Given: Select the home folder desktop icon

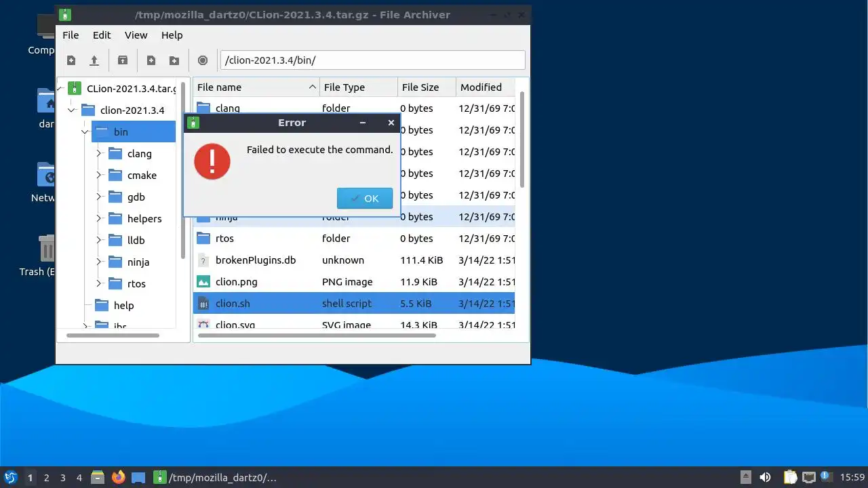Looking at the screenshot, I should click(x=45, y=100).
